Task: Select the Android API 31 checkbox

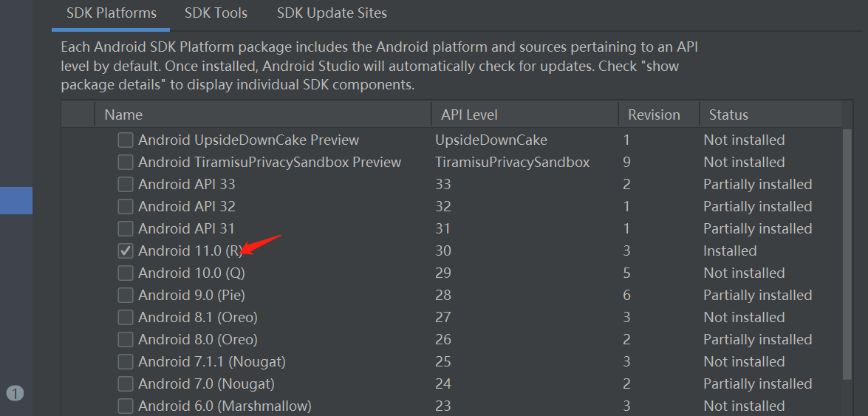Action: coord(126,229)
